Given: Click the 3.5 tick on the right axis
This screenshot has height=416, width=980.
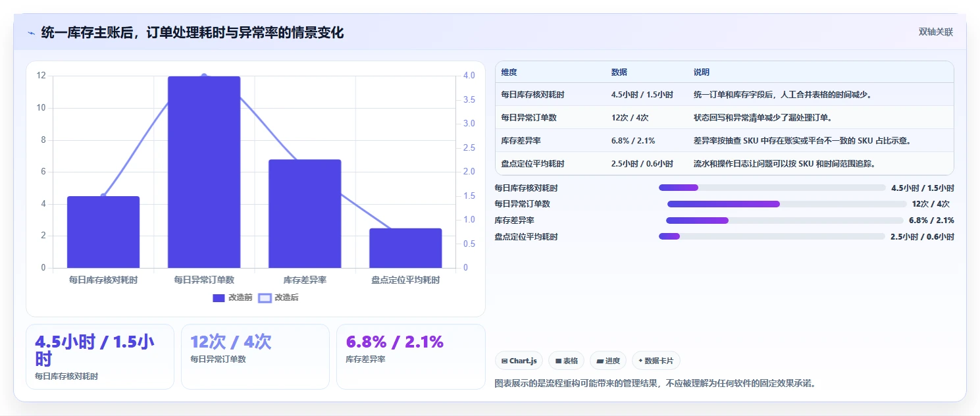Looking at the screenshot, I should pos(469,99).
